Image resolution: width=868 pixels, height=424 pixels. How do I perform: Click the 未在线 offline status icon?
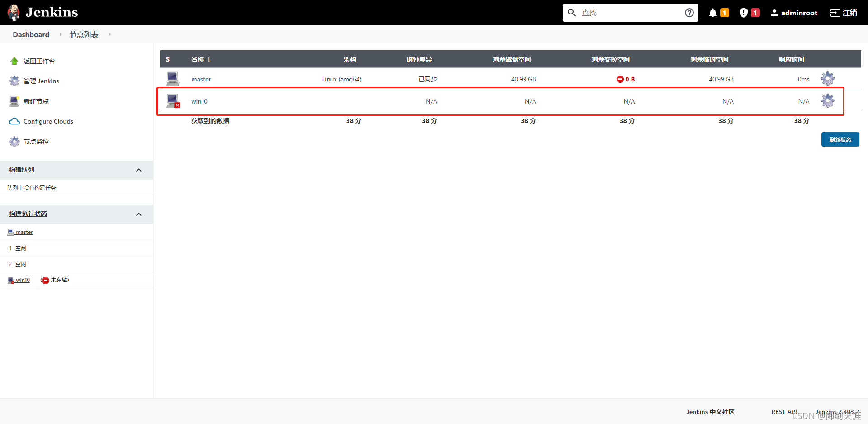pos(45,281)
